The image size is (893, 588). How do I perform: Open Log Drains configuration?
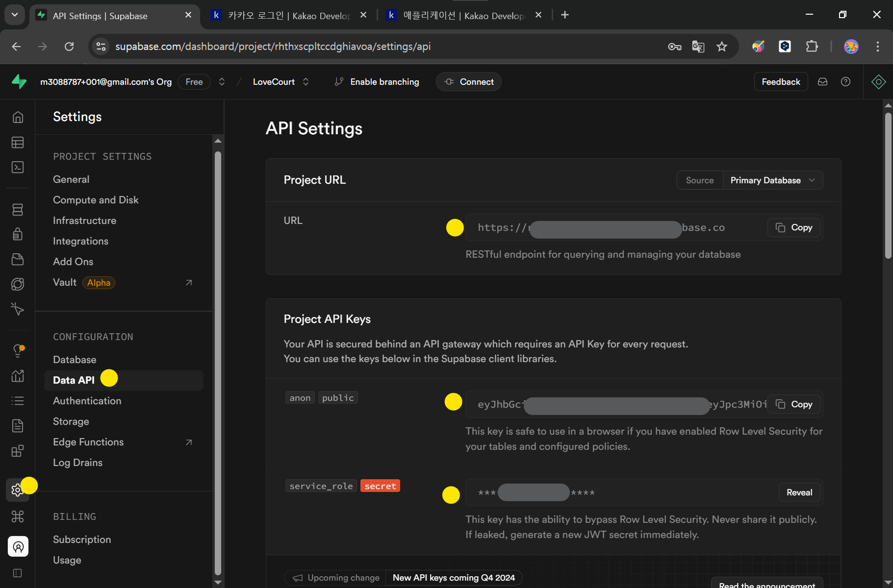77,463
